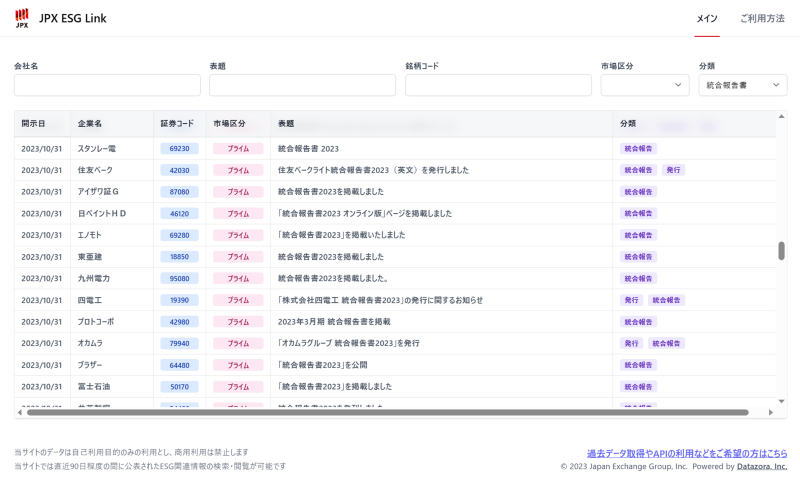Switch to the ご利用方法 tab
Screen dimensions: 800x478
point(762,18)
